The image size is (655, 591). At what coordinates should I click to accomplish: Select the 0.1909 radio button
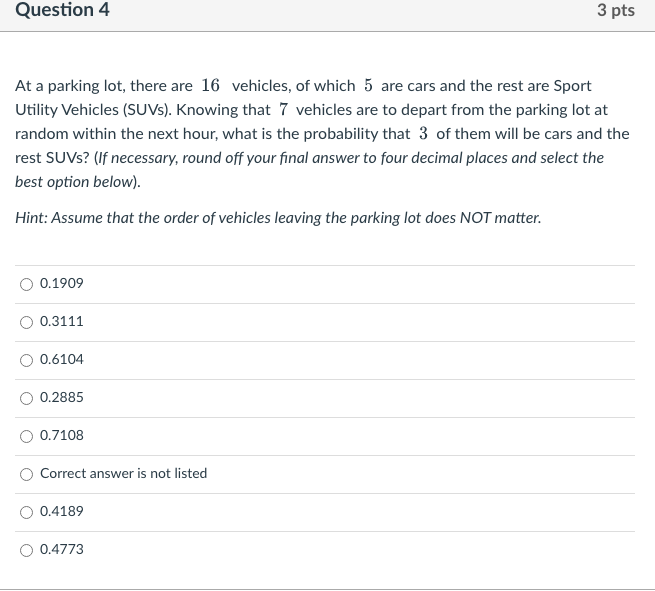pyautogui.click(x=26, y=284)
